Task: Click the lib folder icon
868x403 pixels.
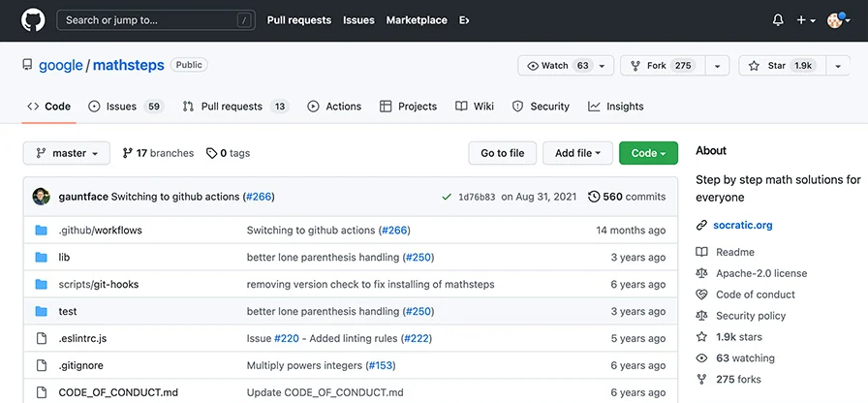Action: coord(41,258)
